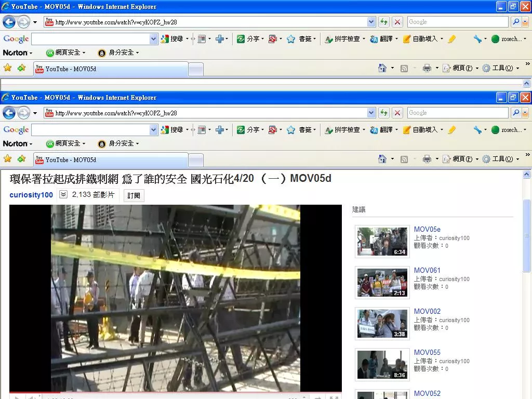Open 翻譯 dropdown in front window Google toolbar

click(x=396, y=129)
